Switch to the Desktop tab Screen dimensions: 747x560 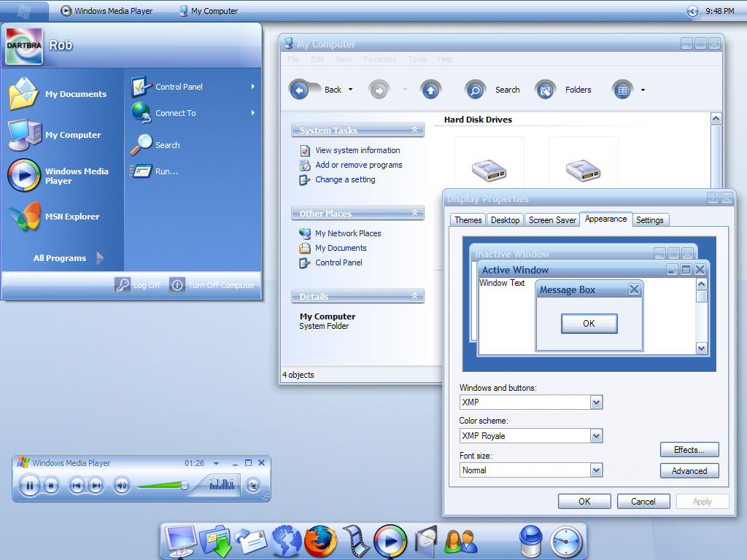click(x=505, y=220)
